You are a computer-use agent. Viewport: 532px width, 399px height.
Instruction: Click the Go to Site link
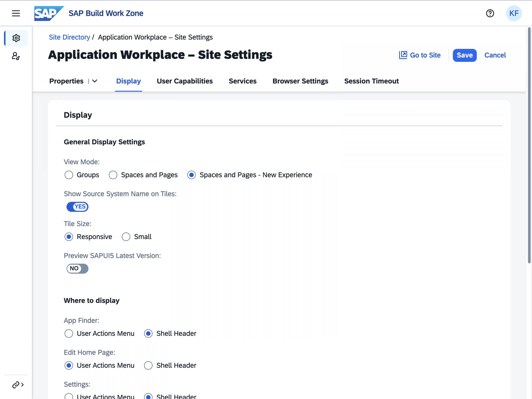point(420,55)
